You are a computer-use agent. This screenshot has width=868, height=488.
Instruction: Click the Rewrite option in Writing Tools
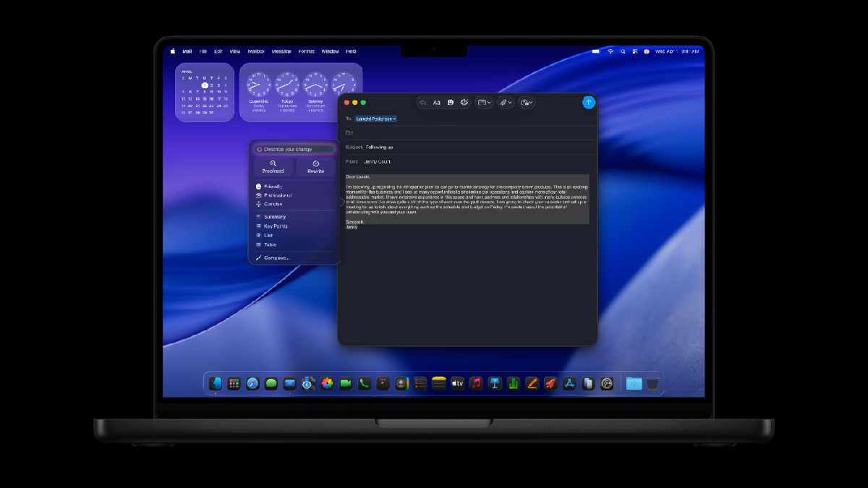pyautogui.click(x=315, y=167)
